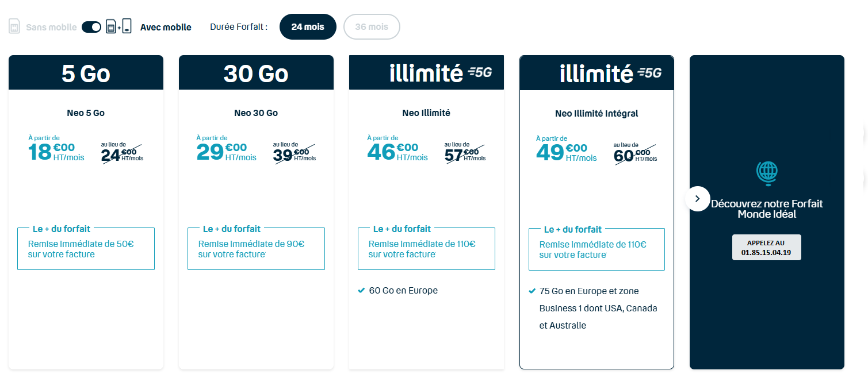The image size is (868, 378).
Task: Click the checkmark beside 75 Go en Europe
Action: (x=531, y=291)
